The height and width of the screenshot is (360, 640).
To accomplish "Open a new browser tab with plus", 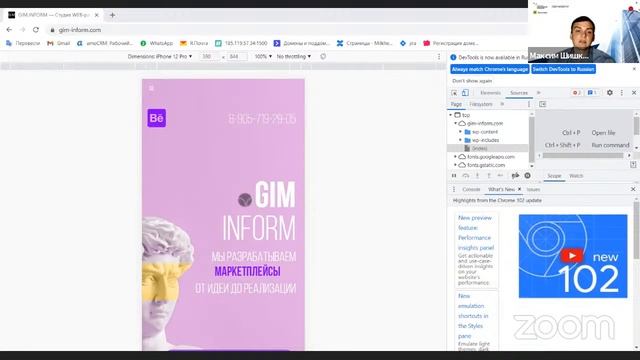I will point(112,15).
